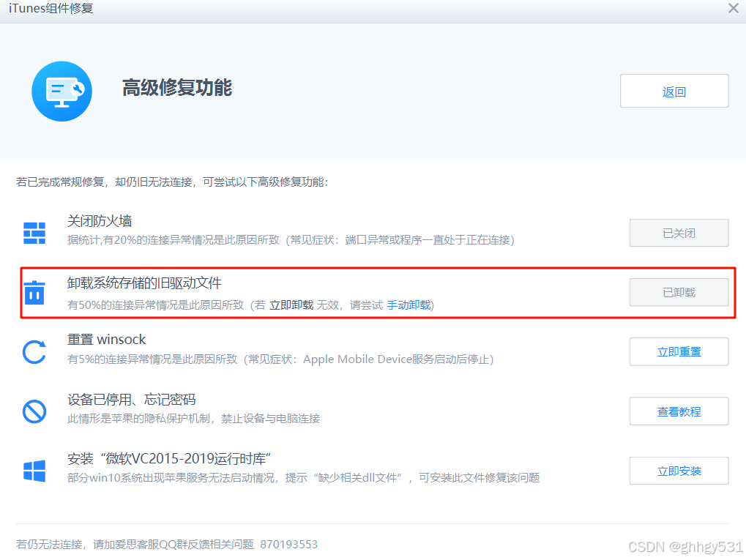This screenshot has height=560, width=746.
Task: Close the iTunes组件修复 dialog
Action: point(733,8)
